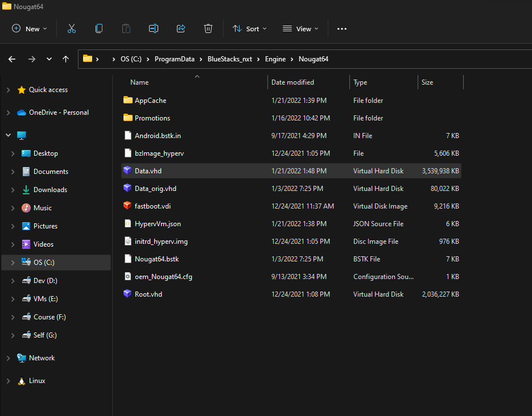Open Videos in the navigation pane
The image size is (532, 416).
[x=43, y=244]
